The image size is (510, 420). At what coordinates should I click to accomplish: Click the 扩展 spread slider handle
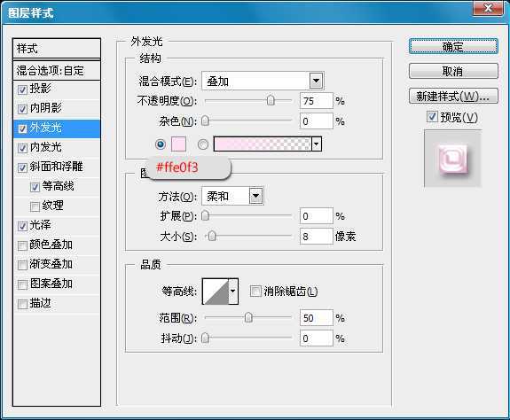click(x=205, y=216)
